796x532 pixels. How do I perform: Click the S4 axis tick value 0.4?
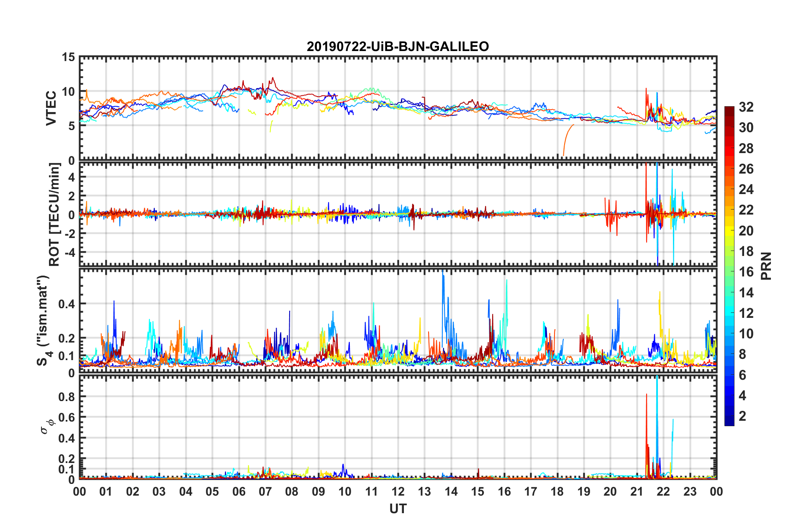(67, 304)
